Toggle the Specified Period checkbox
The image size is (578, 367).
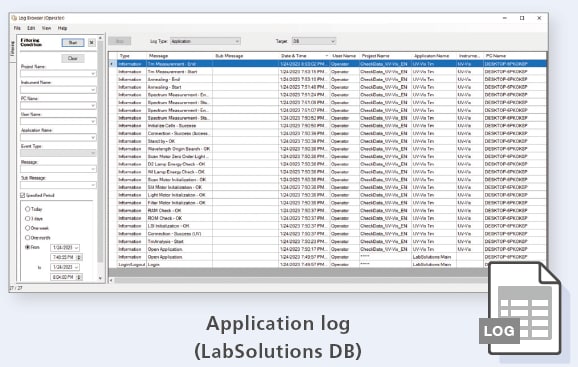[23, 195]
